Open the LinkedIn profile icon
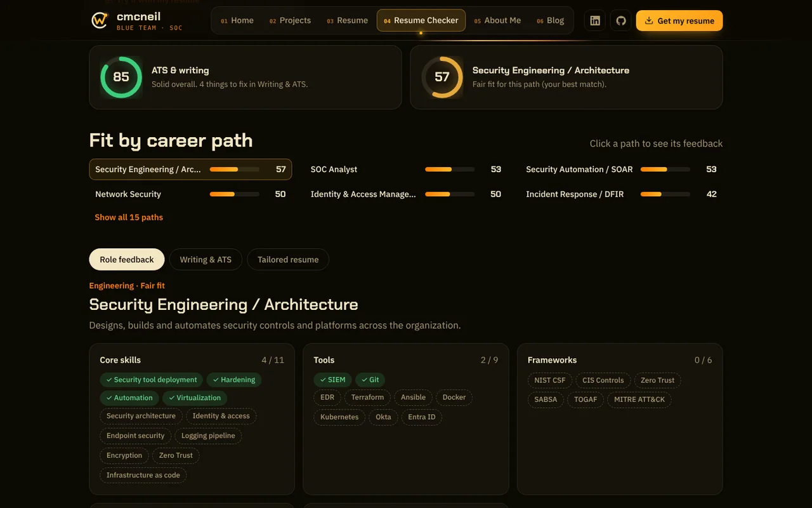Image resolution: width=812 pixels, height=508 pixels. [595, 20]
